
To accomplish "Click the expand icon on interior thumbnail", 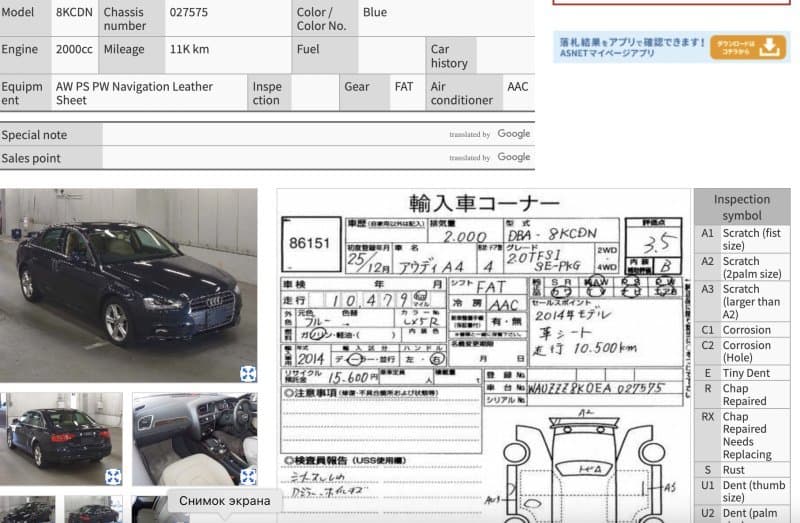I will [x=248, y=477].
